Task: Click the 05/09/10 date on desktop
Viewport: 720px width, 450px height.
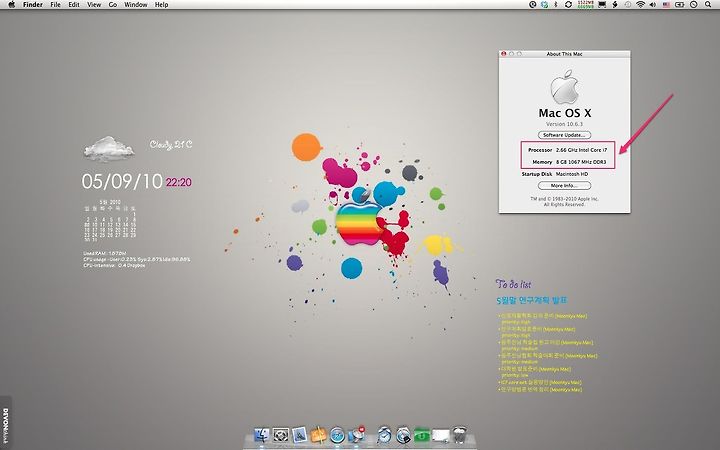Action: coord(122,181)
